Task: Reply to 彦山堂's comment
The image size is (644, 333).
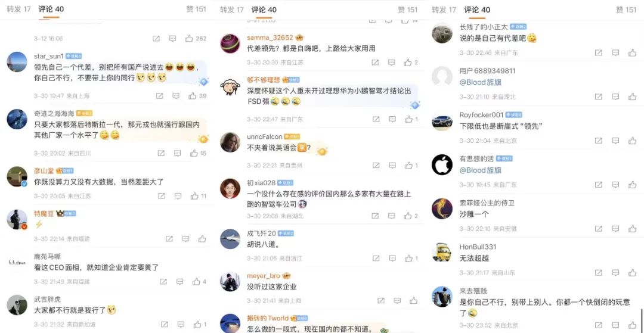Action: (178, 196)
